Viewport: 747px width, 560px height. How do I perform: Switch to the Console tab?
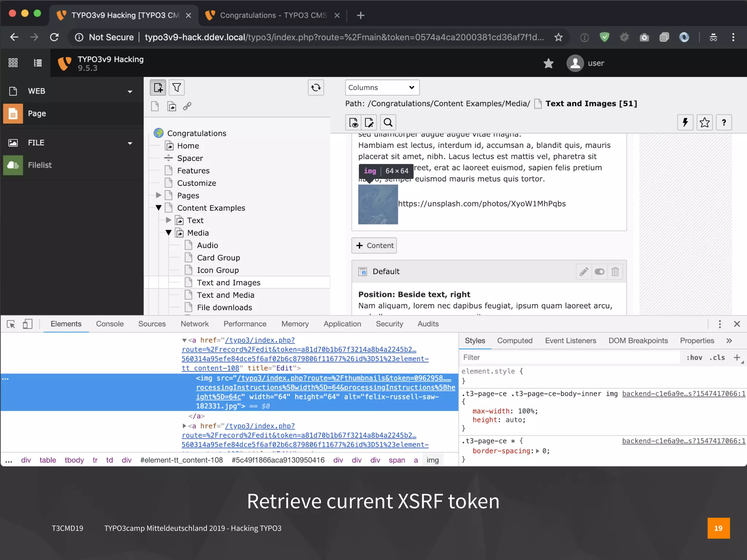point(110,324)
